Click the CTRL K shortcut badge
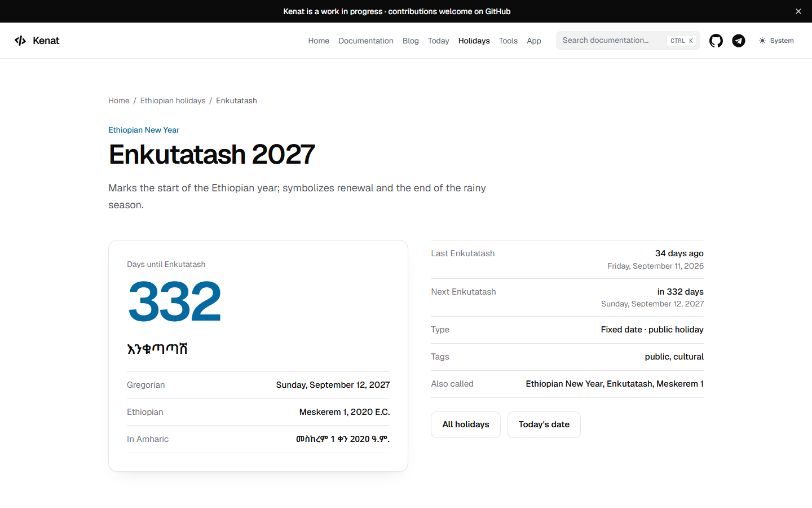Viewport: 812px width, 508px height. [682, 41]
